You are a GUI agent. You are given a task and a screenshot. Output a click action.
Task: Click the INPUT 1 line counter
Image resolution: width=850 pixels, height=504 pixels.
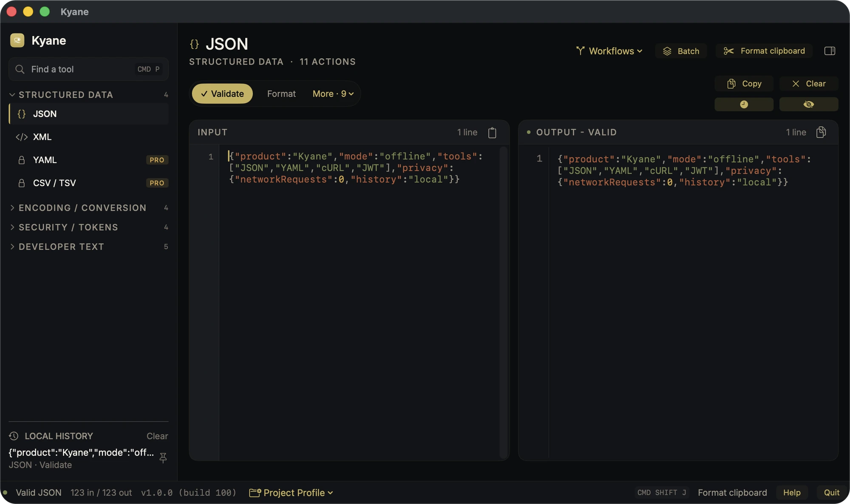click(x=467, y=132)
